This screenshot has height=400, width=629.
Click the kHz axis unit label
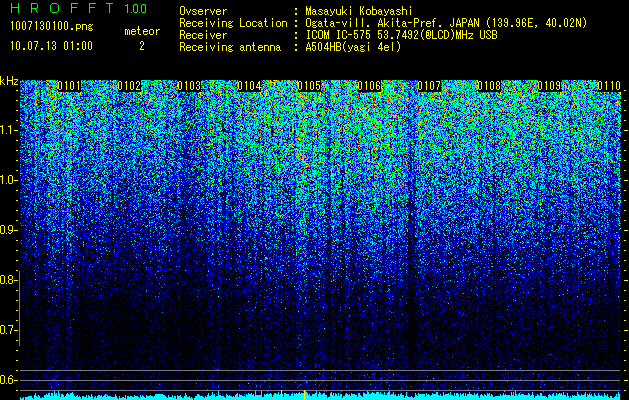click(x=9, y=81)
